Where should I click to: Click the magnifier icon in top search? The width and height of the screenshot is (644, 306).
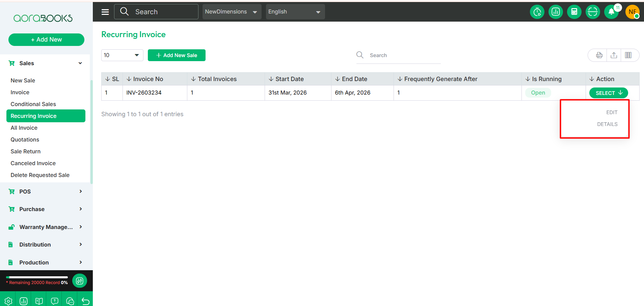coord(124,11)
